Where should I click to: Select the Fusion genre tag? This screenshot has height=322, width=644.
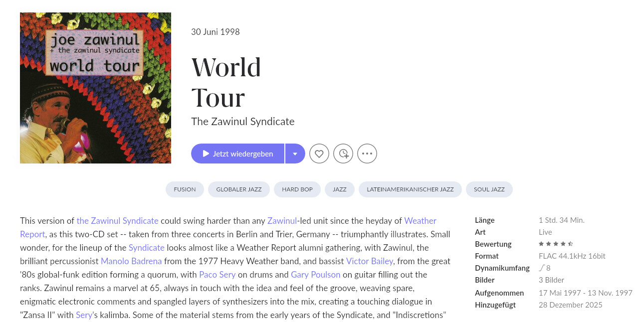point(185,189)
